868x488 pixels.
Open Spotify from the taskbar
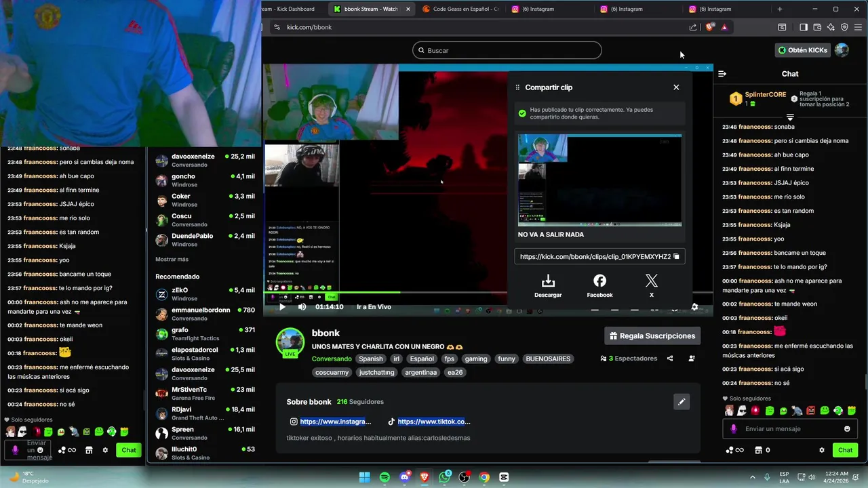coord(384,477)
